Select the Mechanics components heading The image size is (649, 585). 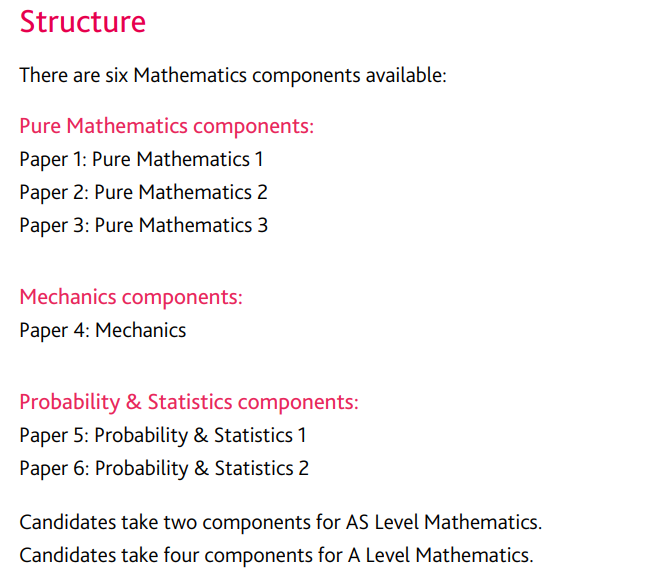(x=131, y=298)
